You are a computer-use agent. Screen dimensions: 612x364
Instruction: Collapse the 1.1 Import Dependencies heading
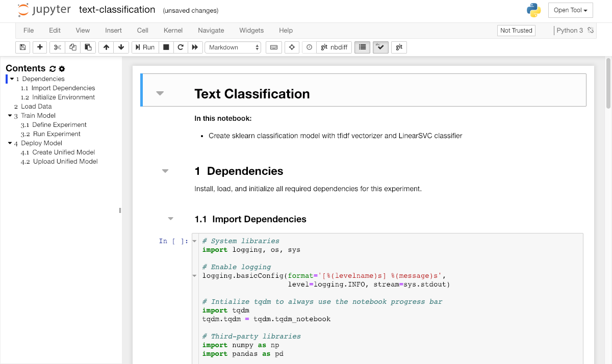click(x=171, y=219)
